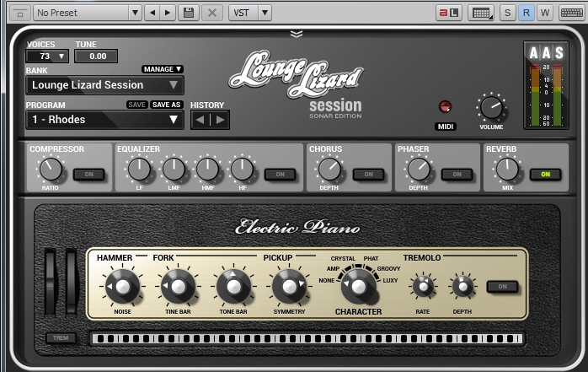Click the keyboard range strip
This screenshot has height=372, width=588.
(307, 338)
